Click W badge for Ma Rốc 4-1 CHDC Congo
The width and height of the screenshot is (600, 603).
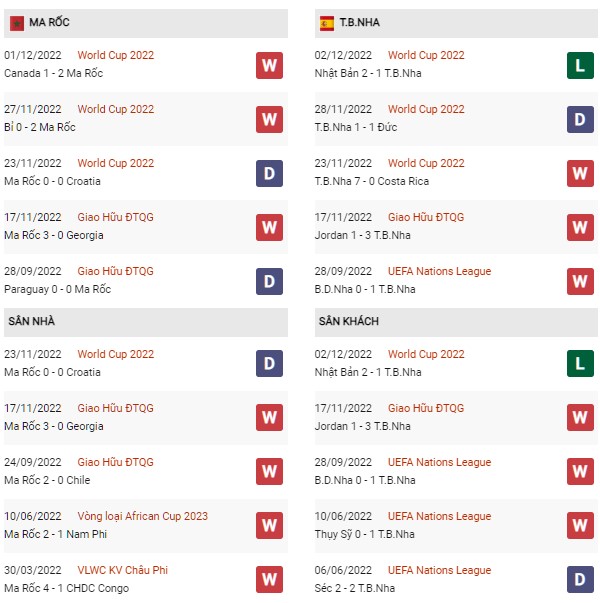coord(269,580)
